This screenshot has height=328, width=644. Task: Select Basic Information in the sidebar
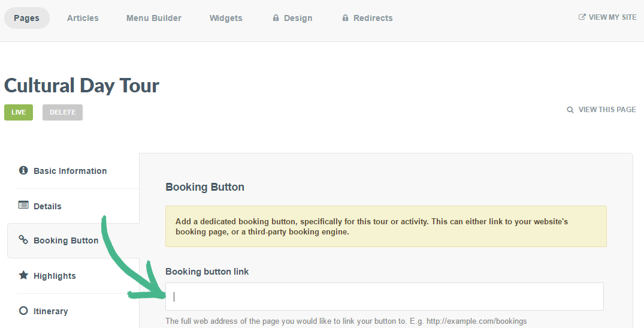coord(70,171)
